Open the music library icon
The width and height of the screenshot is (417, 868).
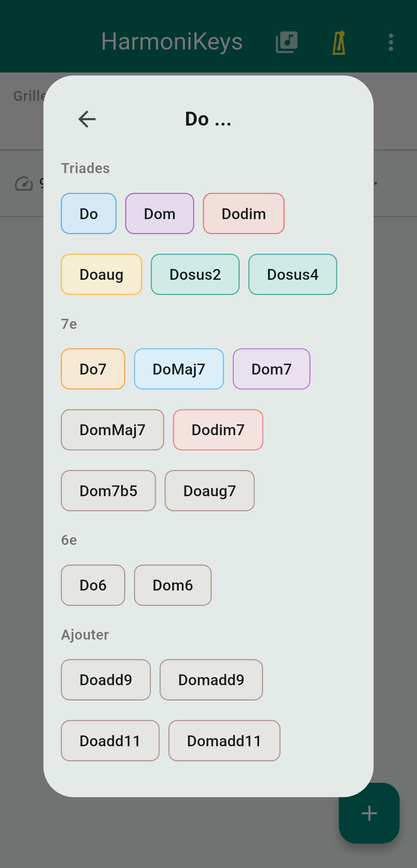286,42
